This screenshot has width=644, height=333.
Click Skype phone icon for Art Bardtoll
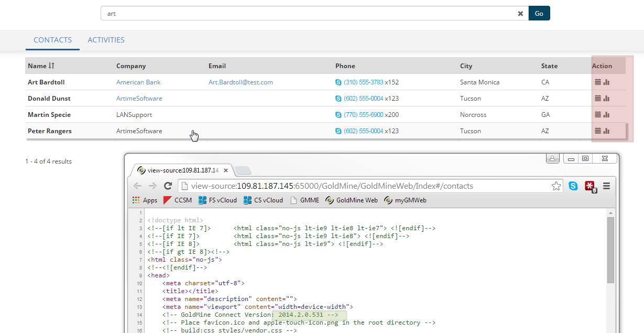click(x=338, y=82)
